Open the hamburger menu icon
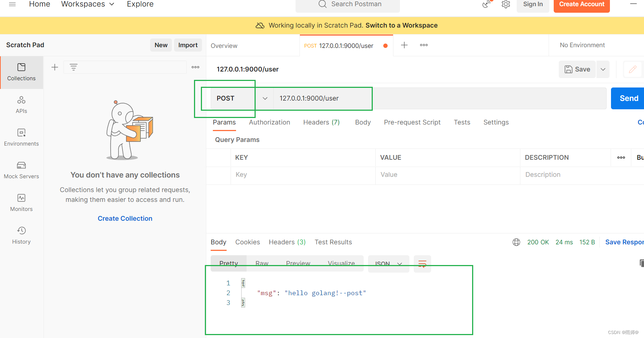Screen dimensions: 644x338 coord(12,4)
